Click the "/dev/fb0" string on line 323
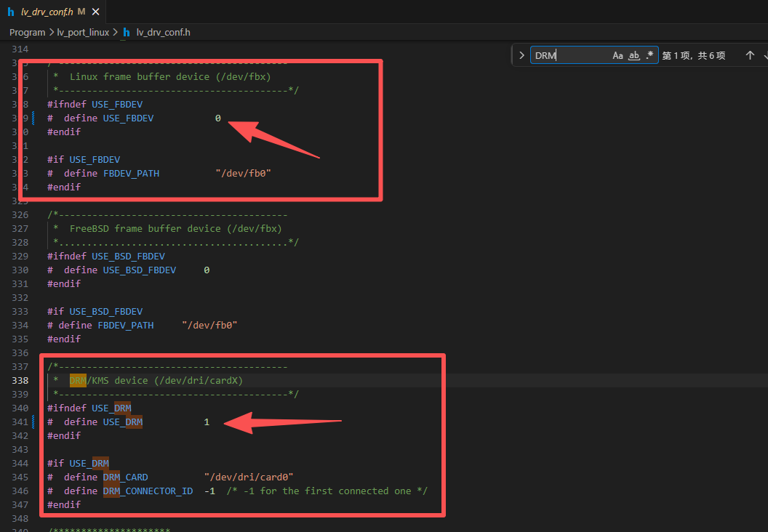This screenshot has width=768, height=532. click(x=244, y=173)
